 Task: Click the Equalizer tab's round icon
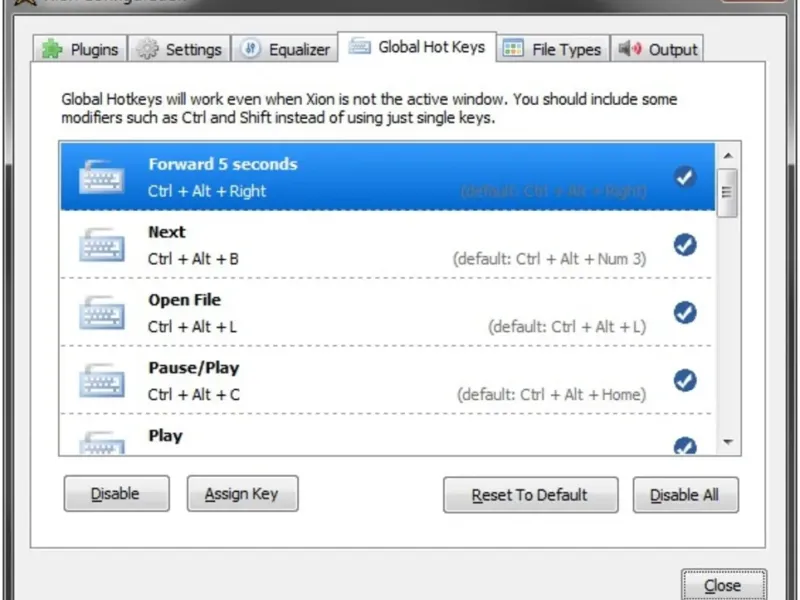pos(251,49)
